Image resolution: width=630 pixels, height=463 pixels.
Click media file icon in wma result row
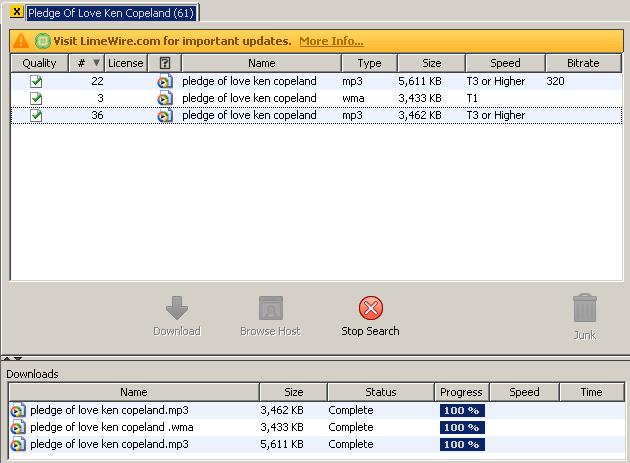[165, 98]
